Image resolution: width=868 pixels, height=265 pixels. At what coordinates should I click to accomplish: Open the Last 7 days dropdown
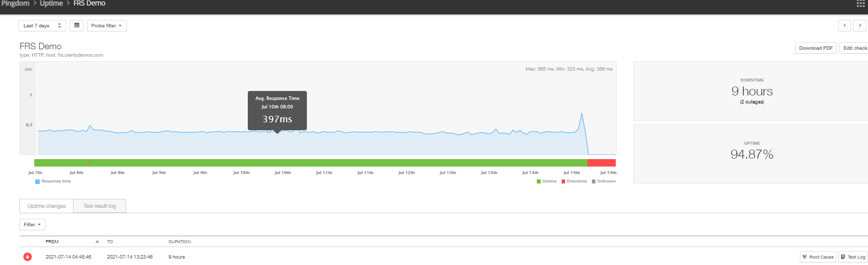(x=42, y=25)
